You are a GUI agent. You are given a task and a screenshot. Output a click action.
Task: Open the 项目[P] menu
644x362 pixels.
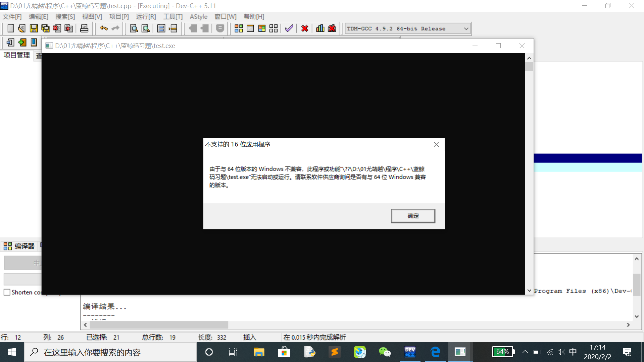119,16
